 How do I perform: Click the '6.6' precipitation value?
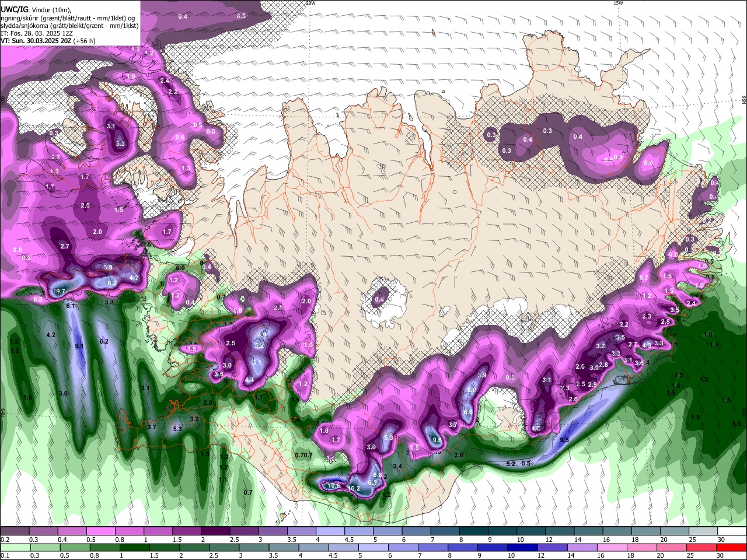pyautogui.click(x=467, y=412)
